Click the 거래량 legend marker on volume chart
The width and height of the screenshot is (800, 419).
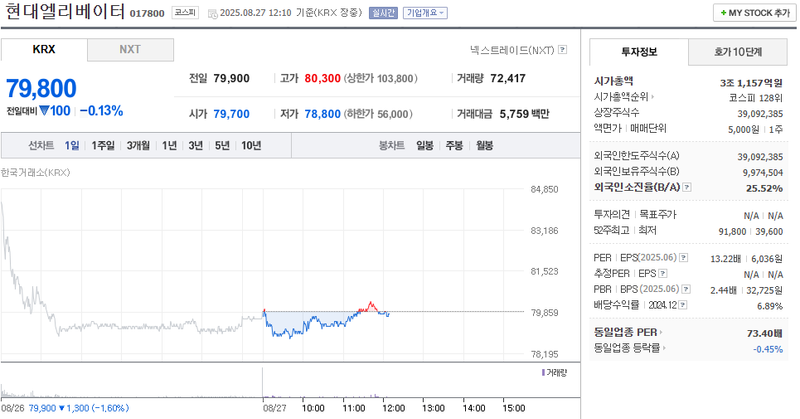543,373
